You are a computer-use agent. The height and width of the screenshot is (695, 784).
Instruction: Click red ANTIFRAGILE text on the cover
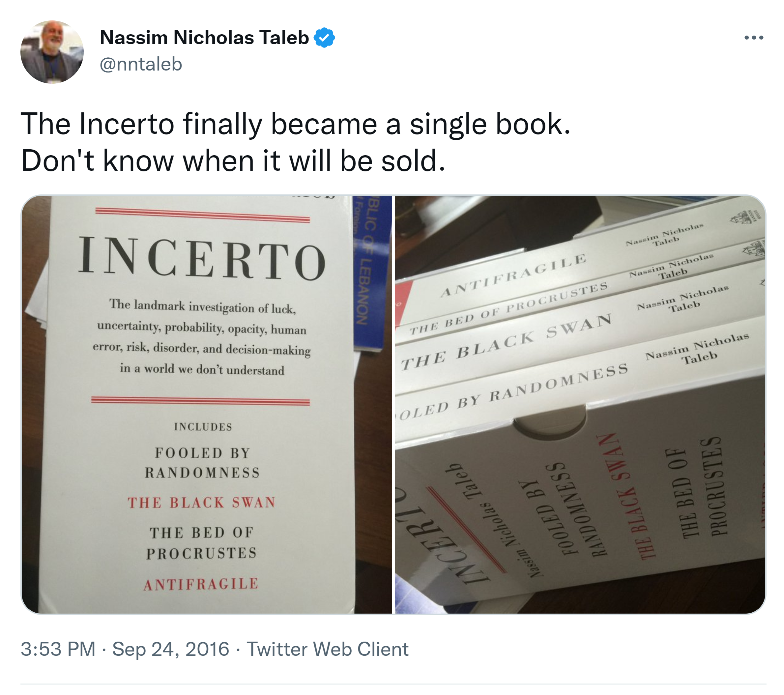pyautogui.click(x=201, y=584)
